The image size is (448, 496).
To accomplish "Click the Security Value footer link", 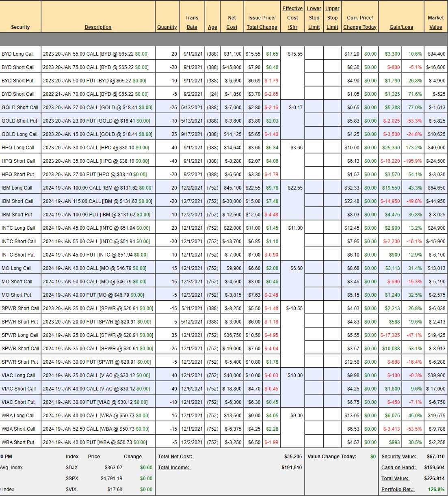I will tap(399, 457).
